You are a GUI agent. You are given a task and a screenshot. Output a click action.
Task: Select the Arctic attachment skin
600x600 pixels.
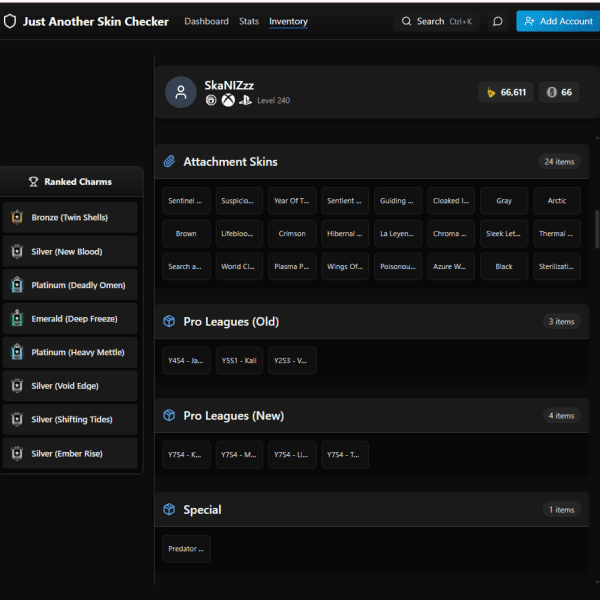click(557, 201)
